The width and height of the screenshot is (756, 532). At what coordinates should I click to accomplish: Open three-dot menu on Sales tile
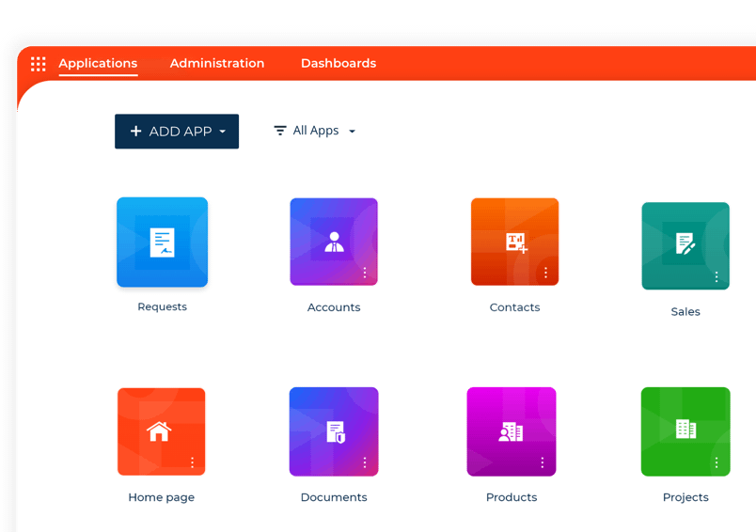pyautogui.click(x=717, y=277)
